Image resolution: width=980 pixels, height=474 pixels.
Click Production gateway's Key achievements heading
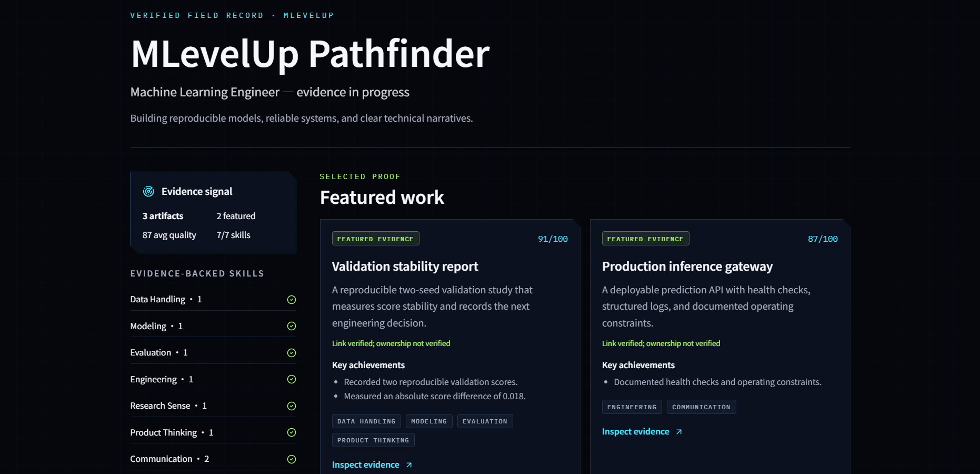click(638, 365)
